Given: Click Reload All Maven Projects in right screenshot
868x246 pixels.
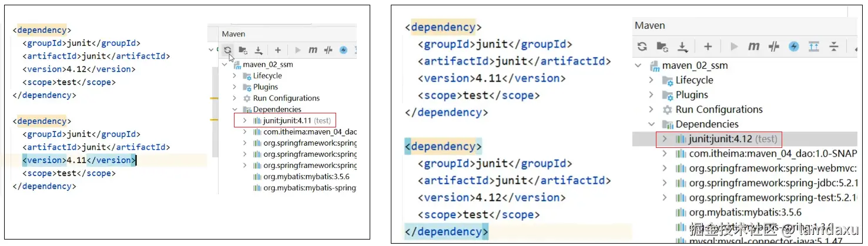Looking at the screenshot, I should coord(642,46).
